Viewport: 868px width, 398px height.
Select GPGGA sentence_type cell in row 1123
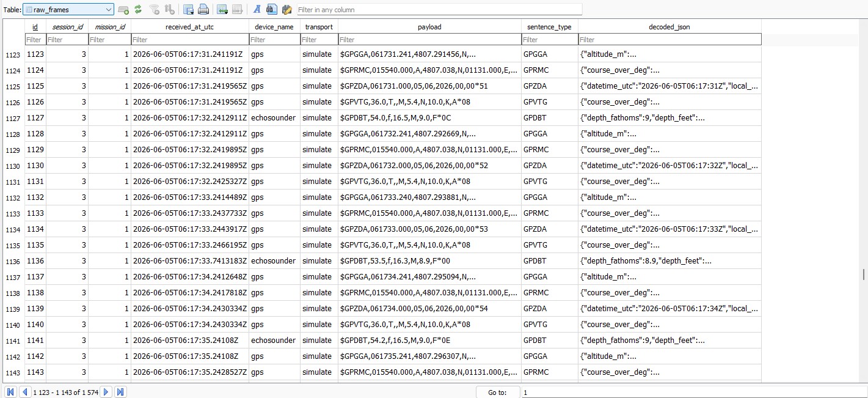[x=549, y=54]
